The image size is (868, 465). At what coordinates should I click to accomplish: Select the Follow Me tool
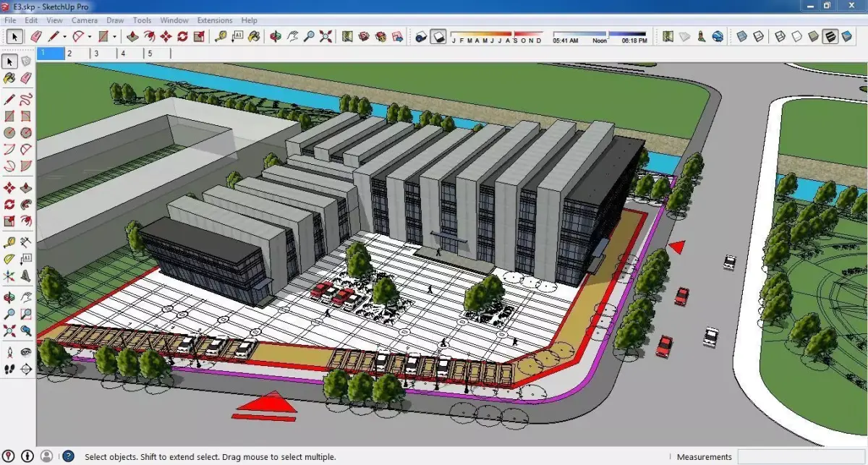pos(26,203)
